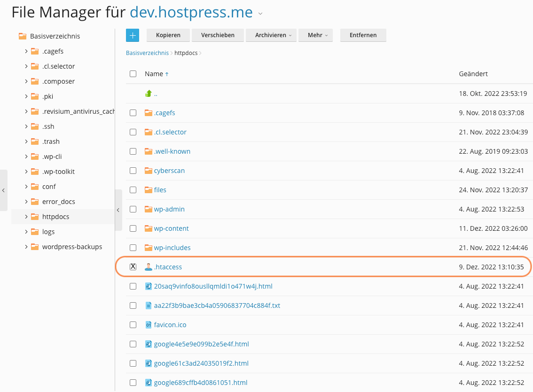
Task: Click the txt file icon for aa22f3b9bae3cb4a05906837704c884f.txt
Action: pyautogui.click(x=149, y=306)
